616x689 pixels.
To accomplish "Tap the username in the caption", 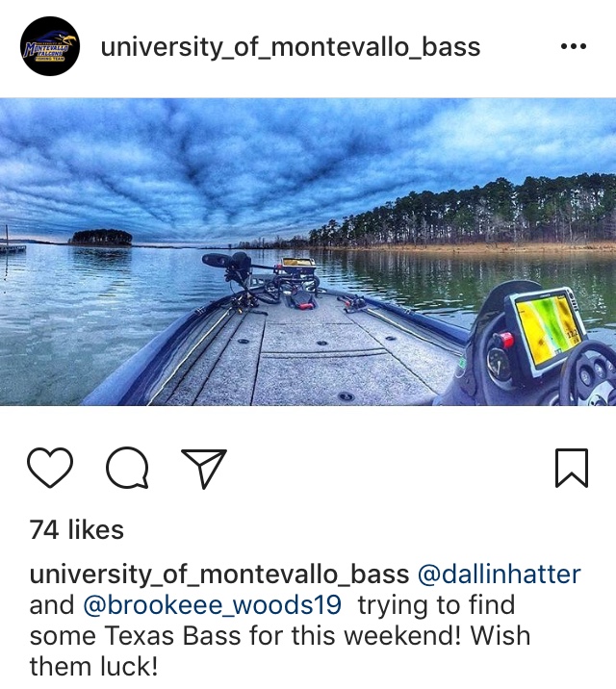I will [x=219, y=574].
